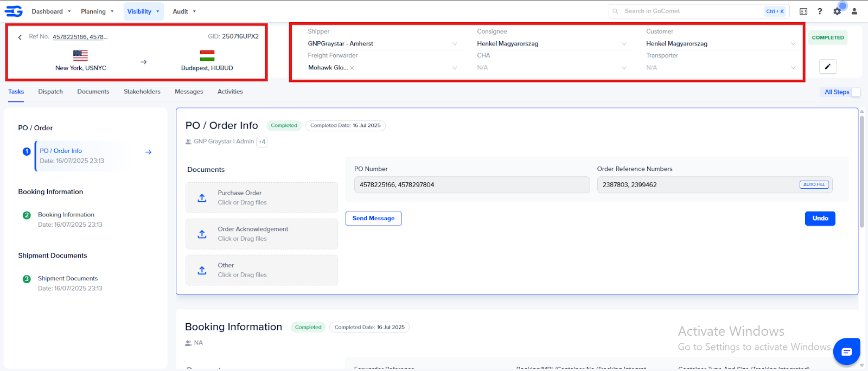Click step 2 green circle for Booking Information
Screen dimensions: 868x371
[27, 215]
